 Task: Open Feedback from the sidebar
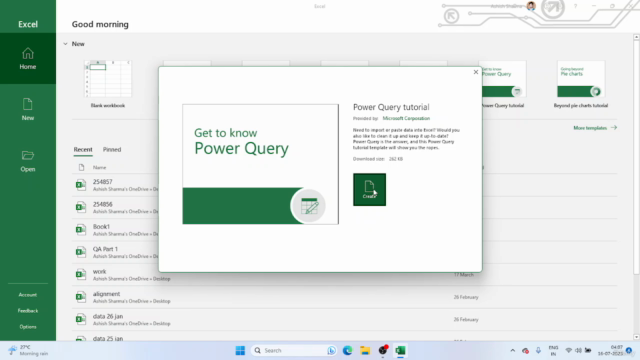click(28, 311)
